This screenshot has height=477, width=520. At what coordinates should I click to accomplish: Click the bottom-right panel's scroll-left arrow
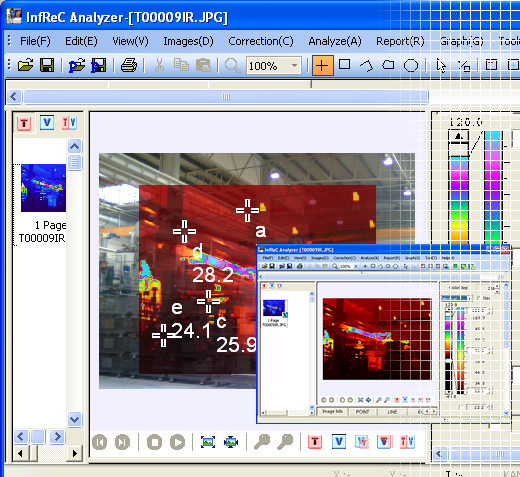coord(439,454)
